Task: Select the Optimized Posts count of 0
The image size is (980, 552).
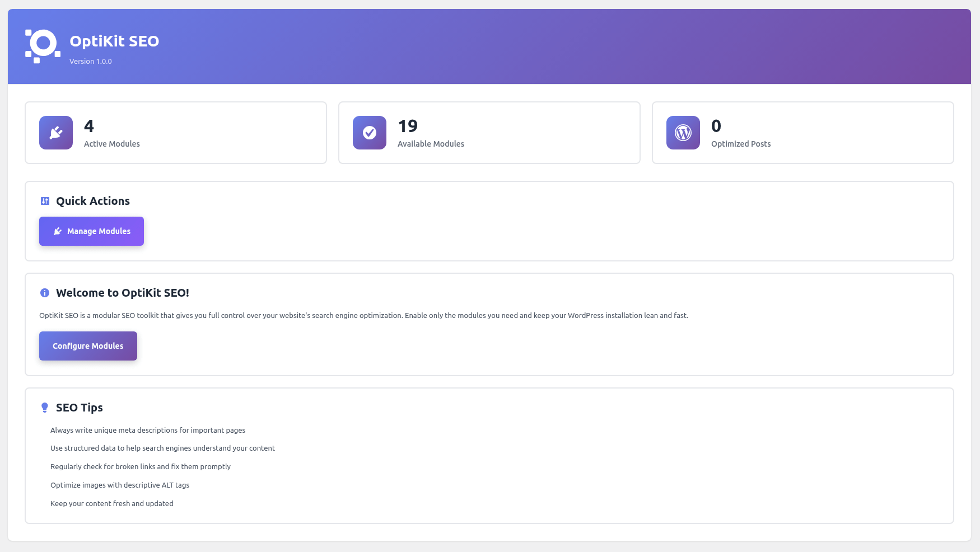Action: point(716,126)
